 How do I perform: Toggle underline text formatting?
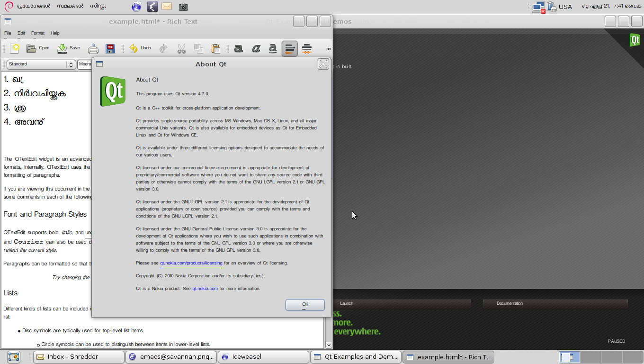(x=273, y=48)
